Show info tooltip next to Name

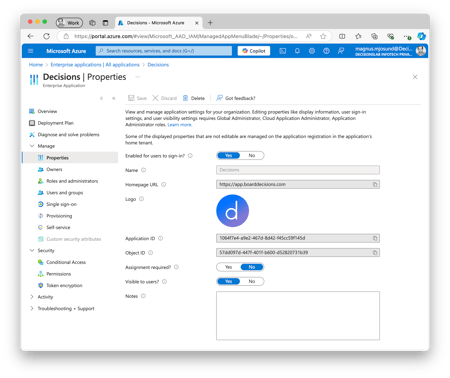pos(143,170)
